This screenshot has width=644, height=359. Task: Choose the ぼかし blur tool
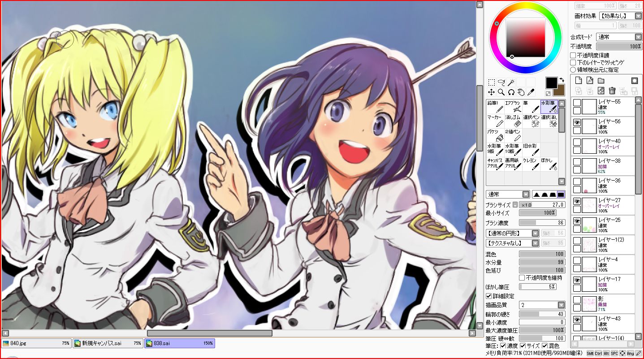click(x=549, y=164)
